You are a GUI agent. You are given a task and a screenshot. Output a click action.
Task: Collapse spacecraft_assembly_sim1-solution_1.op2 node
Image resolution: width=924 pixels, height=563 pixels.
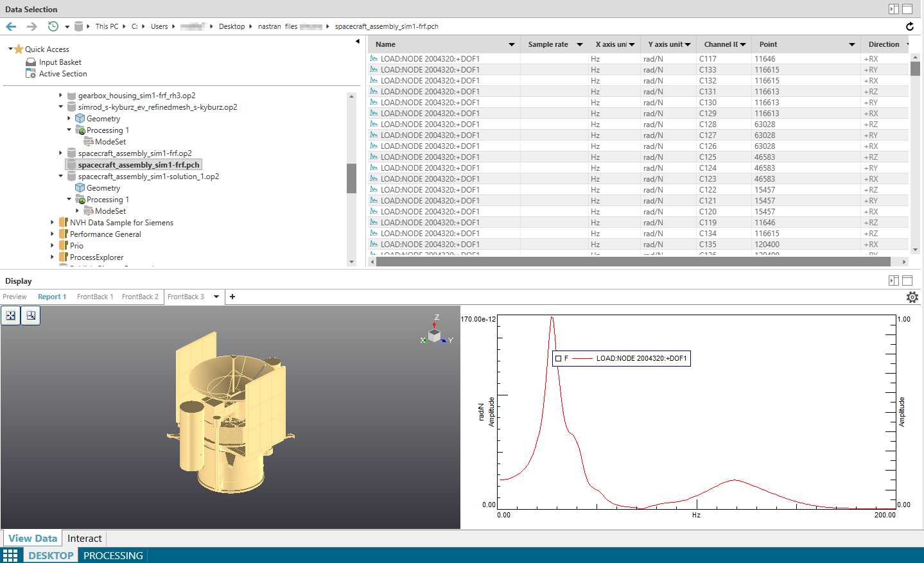(x=60, y=176)
